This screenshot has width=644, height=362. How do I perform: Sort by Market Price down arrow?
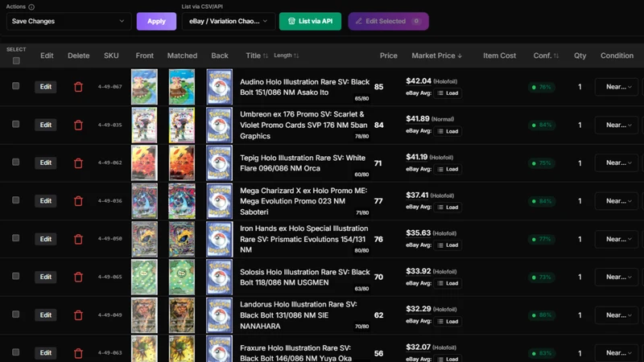coord(460,56)
